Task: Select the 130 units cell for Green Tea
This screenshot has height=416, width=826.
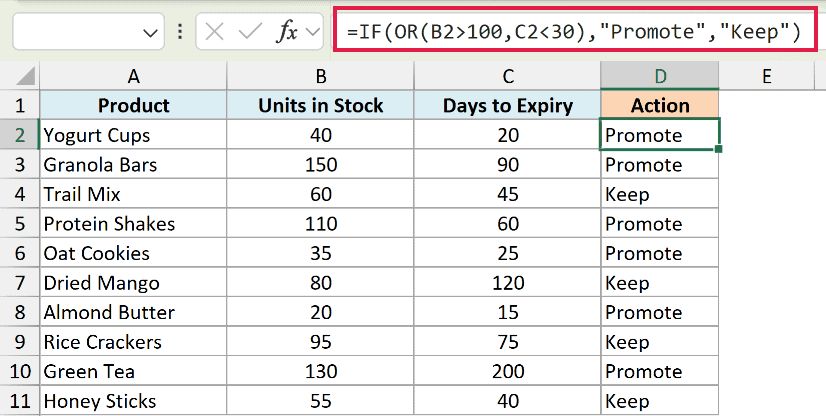Action: click(320, 371)
